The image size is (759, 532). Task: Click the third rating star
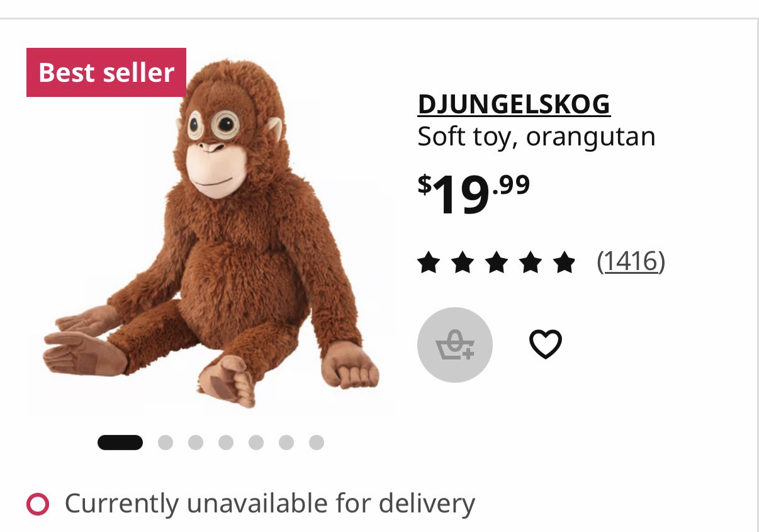(x=496, y=263)
